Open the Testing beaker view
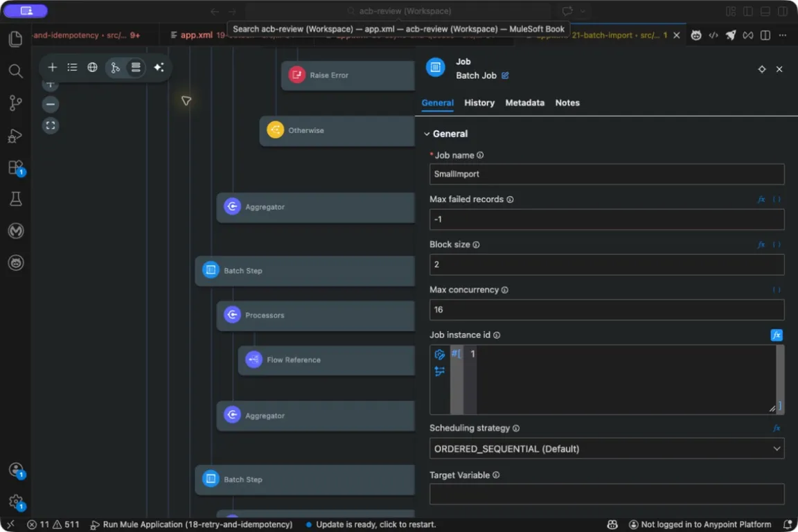Image resolution: width=798 pixels, height=532 pixels. click(16, 199)
